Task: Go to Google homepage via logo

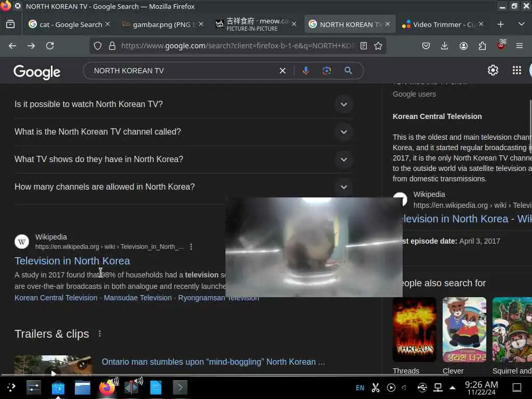Action: tap(37, 72)
